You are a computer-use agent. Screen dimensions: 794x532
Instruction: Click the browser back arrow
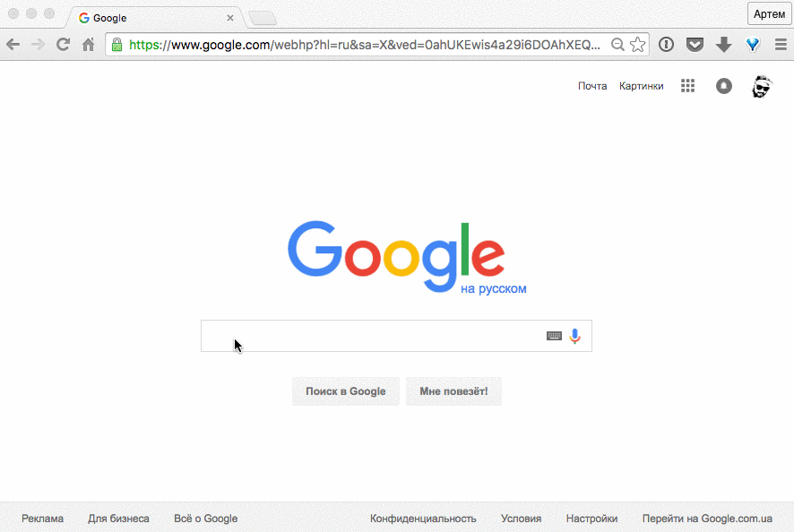click(13, 45)
